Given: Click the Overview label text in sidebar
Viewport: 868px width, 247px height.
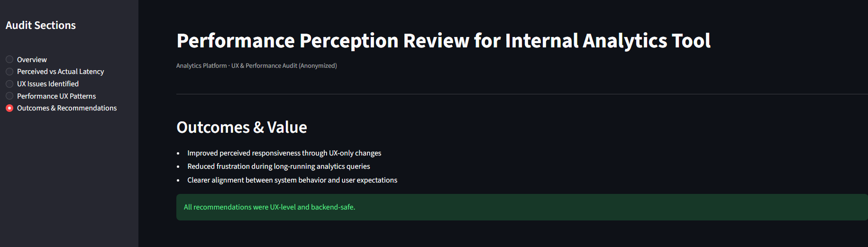Looking at the screenshot, I should (32, 60).
